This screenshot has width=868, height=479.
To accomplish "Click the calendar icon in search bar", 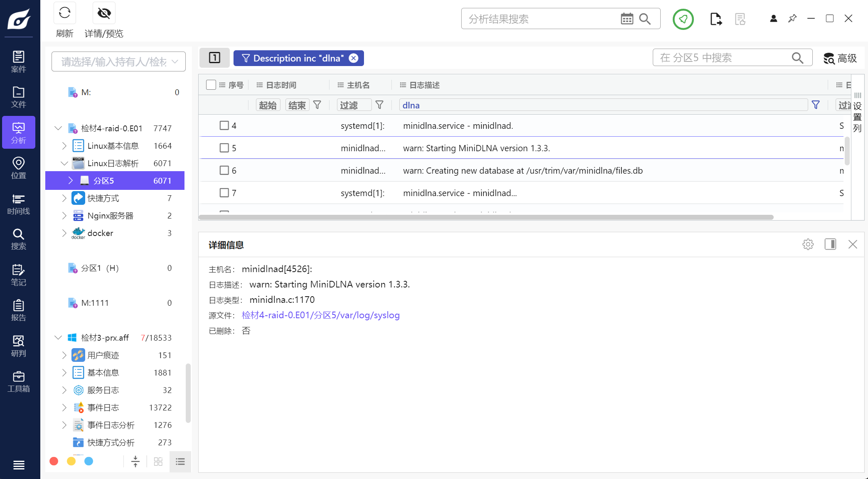I will 627,19.
